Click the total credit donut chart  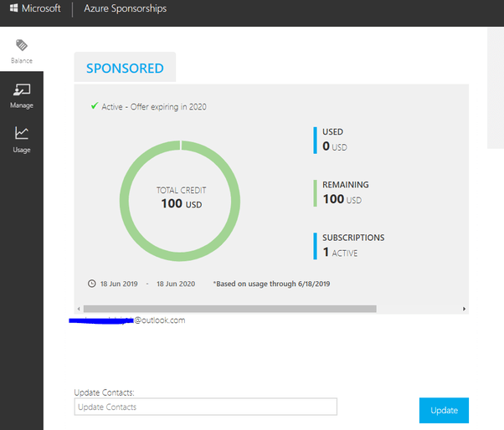pos(180,201)
